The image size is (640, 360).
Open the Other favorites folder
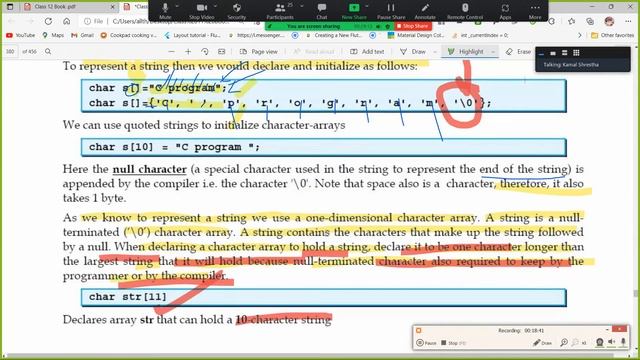[x=613, y=36]
